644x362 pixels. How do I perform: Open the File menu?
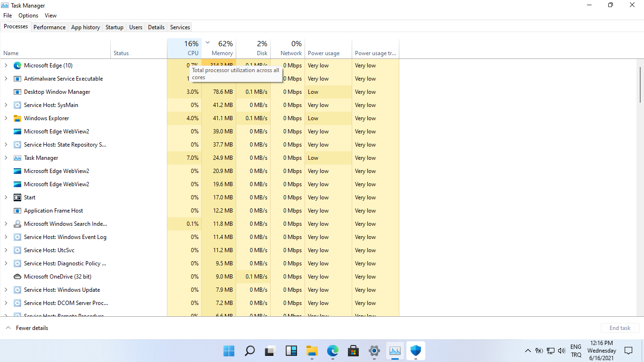pos(8,16)
